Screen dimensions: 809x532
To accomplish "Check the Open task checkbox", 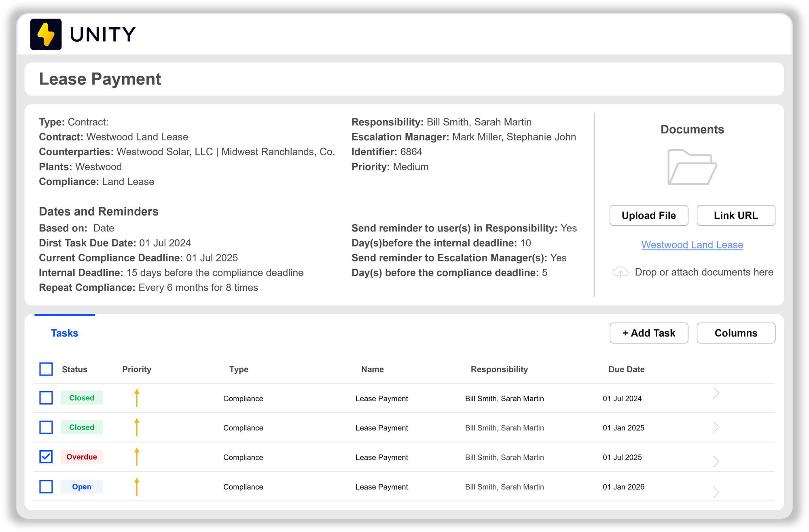I will (46, 487).
